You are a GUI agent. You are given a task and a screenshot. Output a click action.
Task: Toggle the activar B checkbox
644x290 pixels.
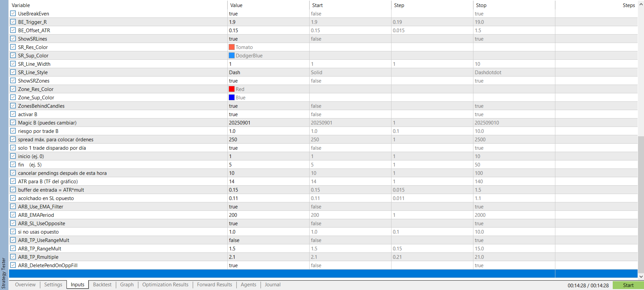[x=13, y=114]
